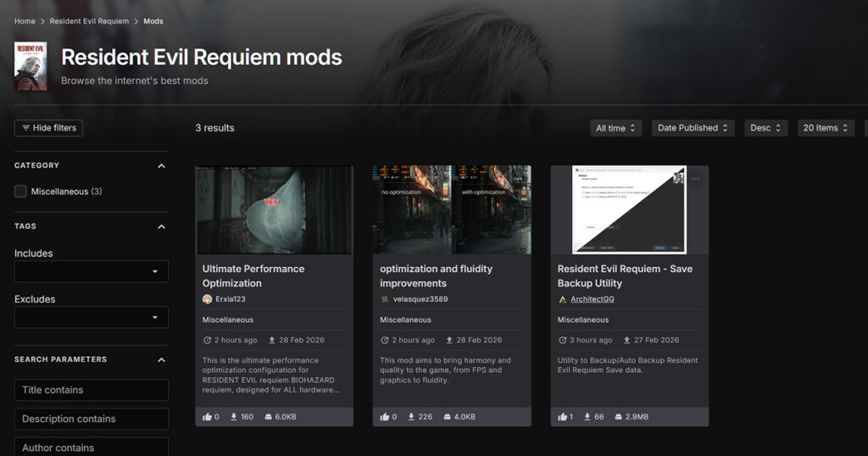Image resolution: width=868 pixels, height=456 pixels.
Task: Open Resident Evil Requiem - Save Backup Utility title
Action: [x=625, y=275]
